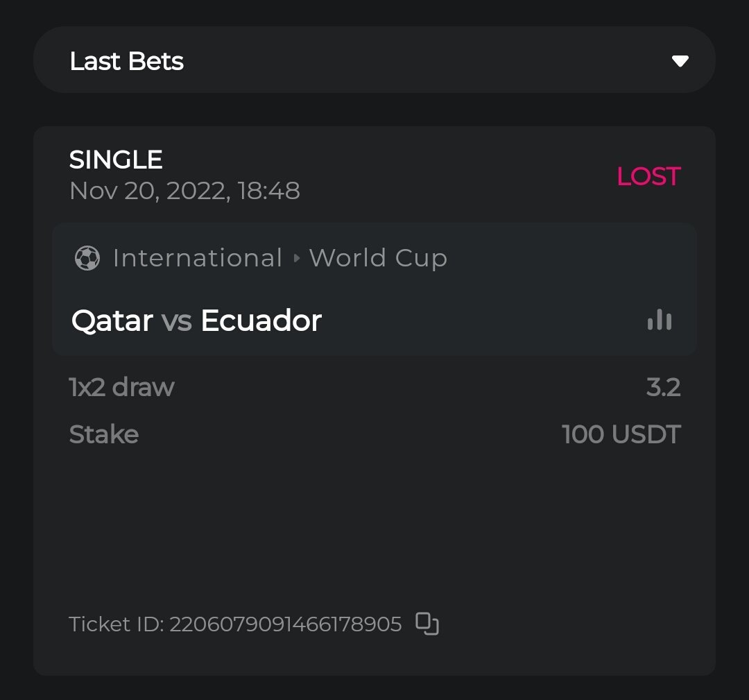Select the 1x2 draw market label
The width and height of the screenshot is (749, 700).
point(122,387)
